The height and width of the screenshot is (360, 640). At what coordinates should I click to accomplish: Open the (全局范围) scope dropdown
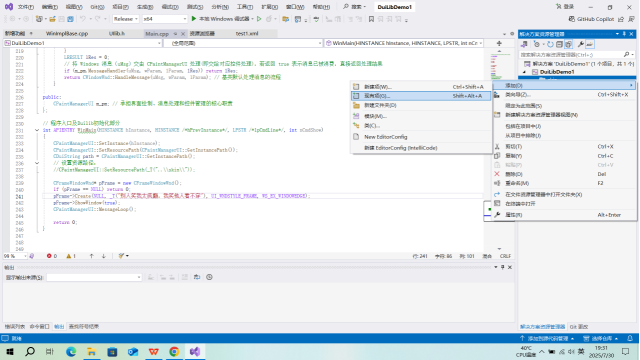coord(243,43)
